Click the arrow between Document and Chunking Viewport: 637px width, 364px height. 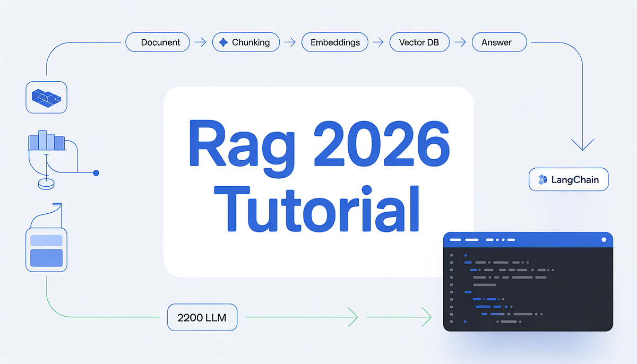click(x=201, y=42)
